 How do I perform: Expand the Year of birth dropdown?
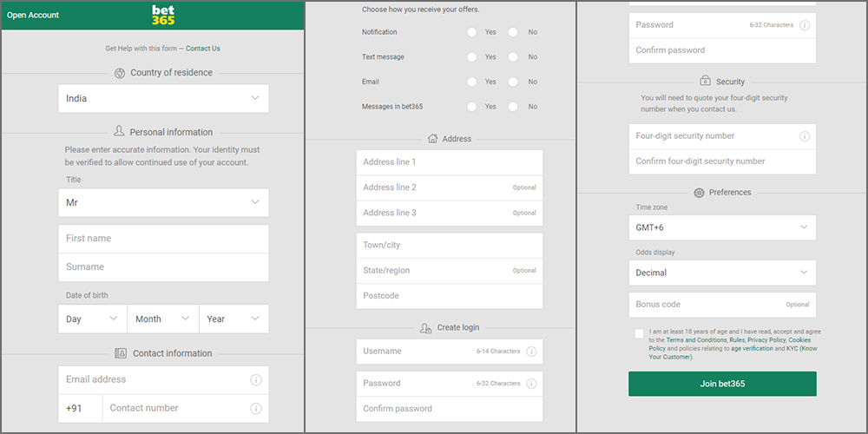click(234, 319)
